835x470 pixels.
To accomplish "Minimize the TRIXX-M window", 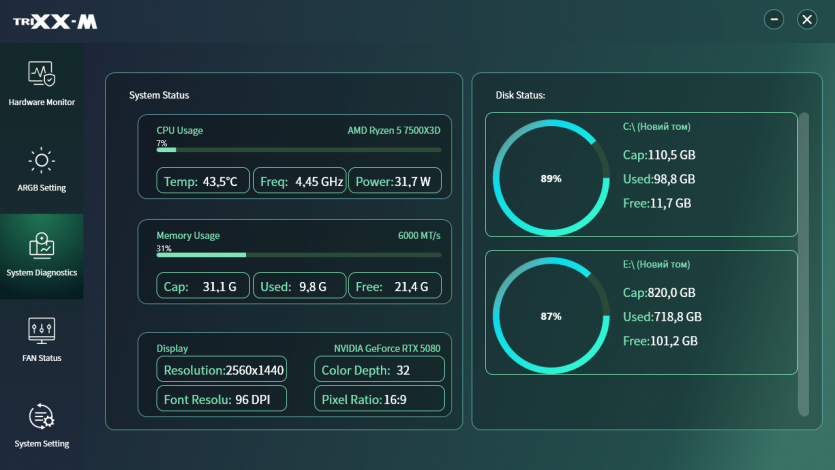I will pos(774,19).
